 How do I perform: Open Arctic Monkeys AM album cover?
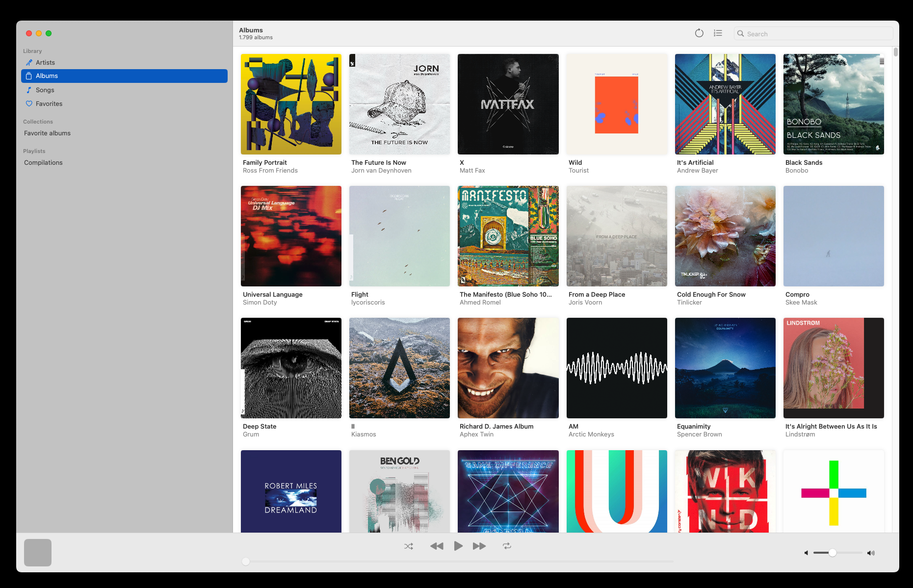617,368
